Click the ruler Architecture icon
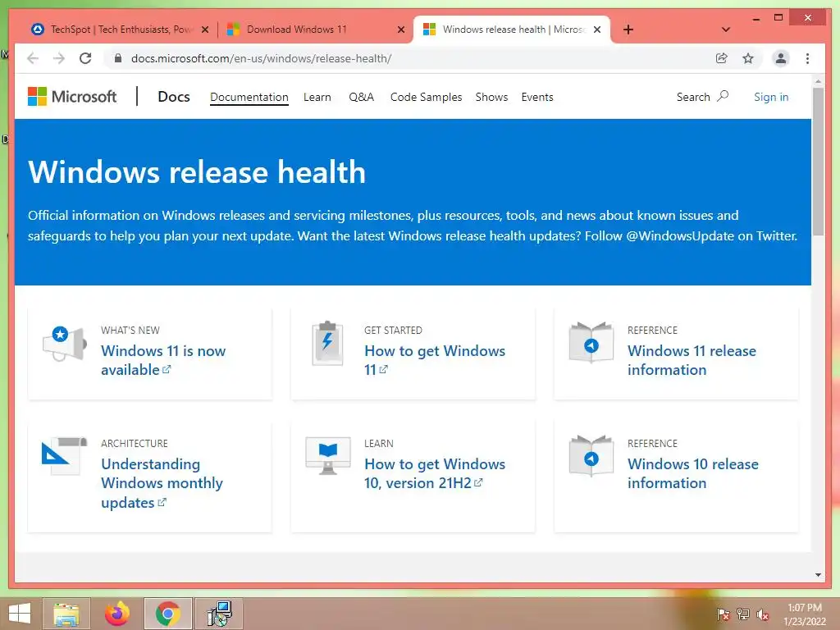The height and width of the screenshot is (630, 840). tap(64, 456)
